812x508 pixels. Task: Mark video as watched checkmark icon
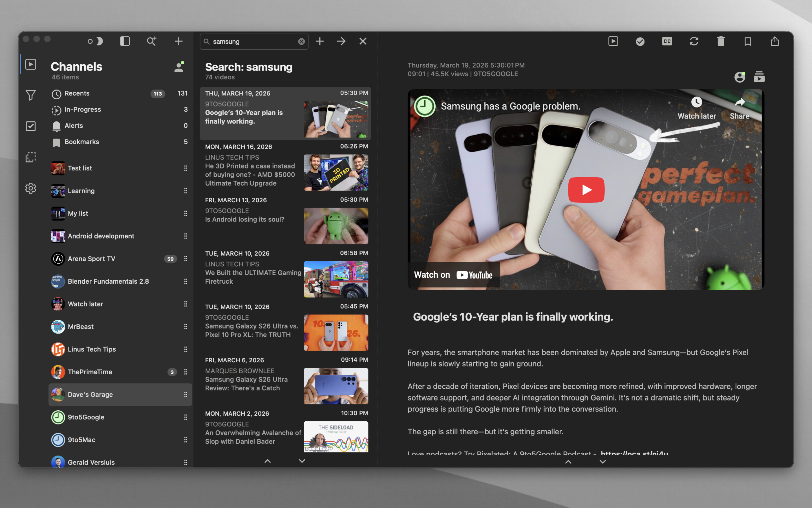click(640, 41)
